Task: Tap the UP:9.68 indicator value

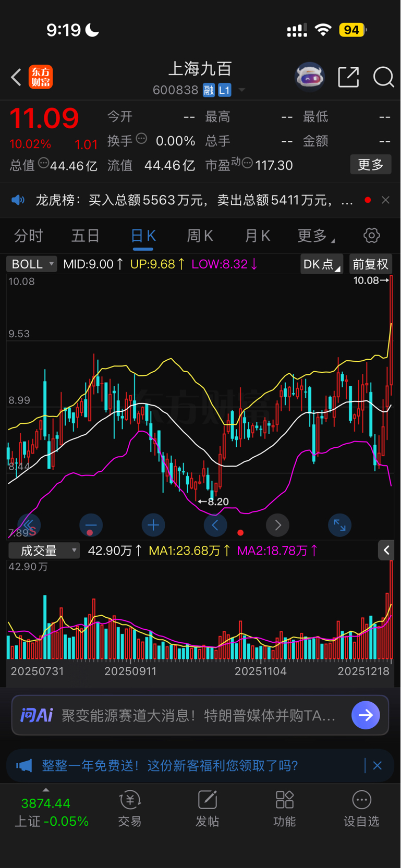Action: (x=157, y=264)
